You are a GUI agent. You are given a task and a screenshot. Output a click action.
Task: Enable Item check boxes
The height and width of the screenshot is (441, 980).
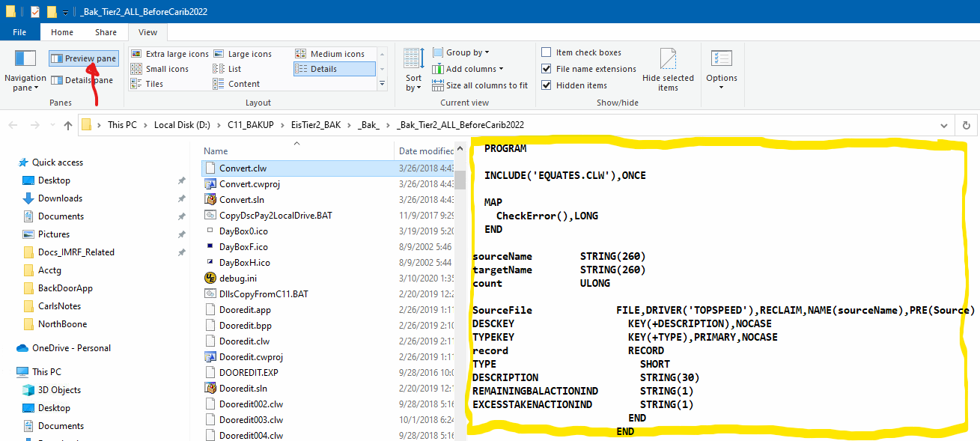547,52
